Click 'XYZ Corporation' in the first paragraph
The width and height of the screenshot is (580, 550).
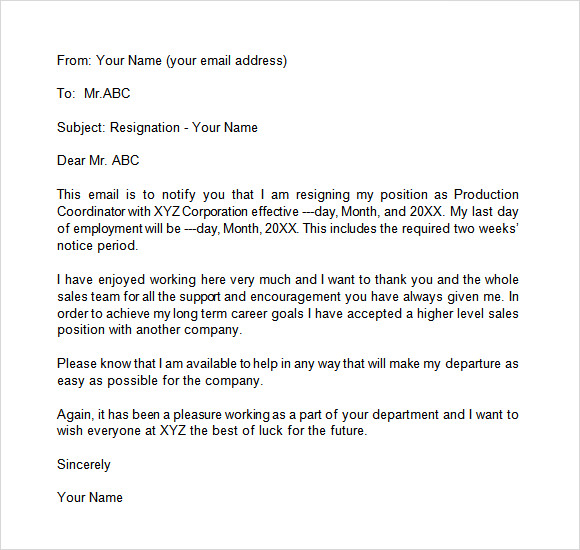click(x=200, y=212)
